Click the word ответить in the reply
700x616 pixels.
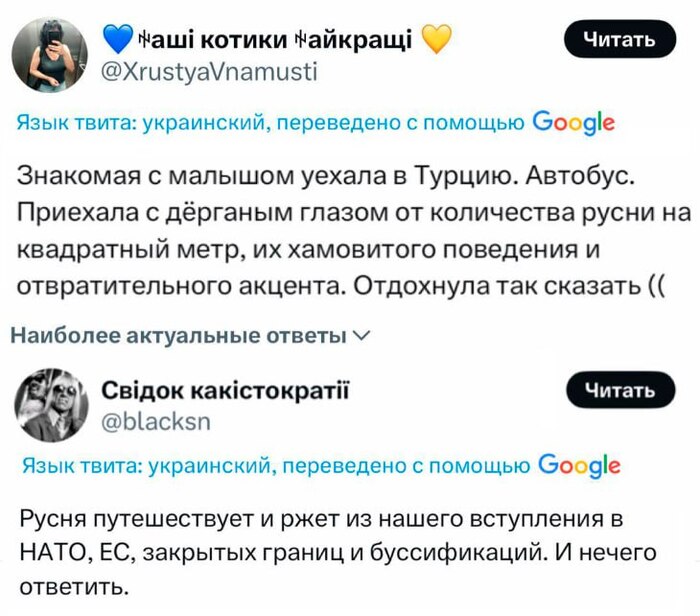coord(74,587)
